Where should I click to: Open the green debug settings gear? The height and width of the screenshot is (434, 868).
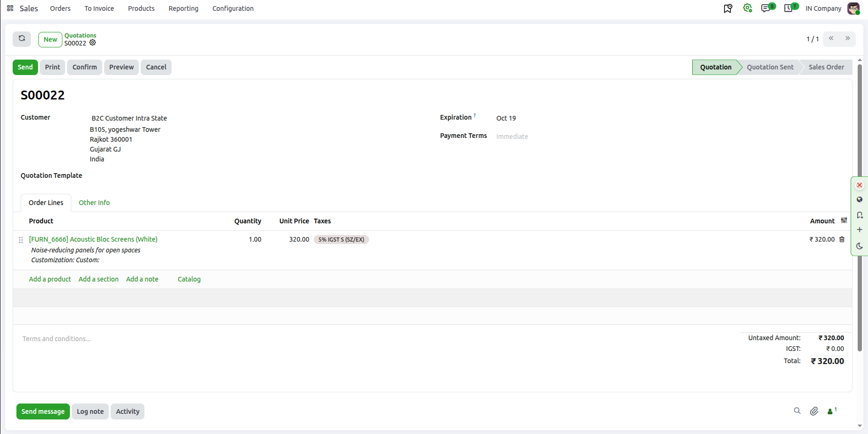pos(747,8)
